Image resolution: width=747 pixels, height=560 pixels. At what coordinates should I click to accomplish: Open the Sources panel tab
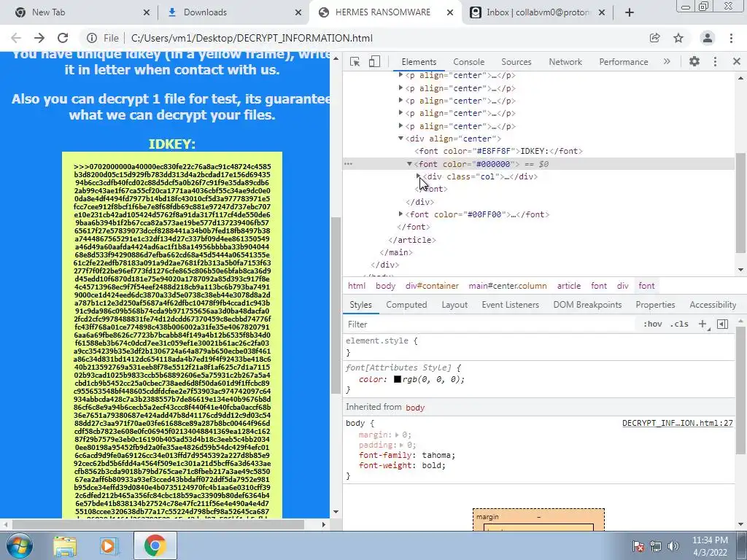(x=516, y=62)
